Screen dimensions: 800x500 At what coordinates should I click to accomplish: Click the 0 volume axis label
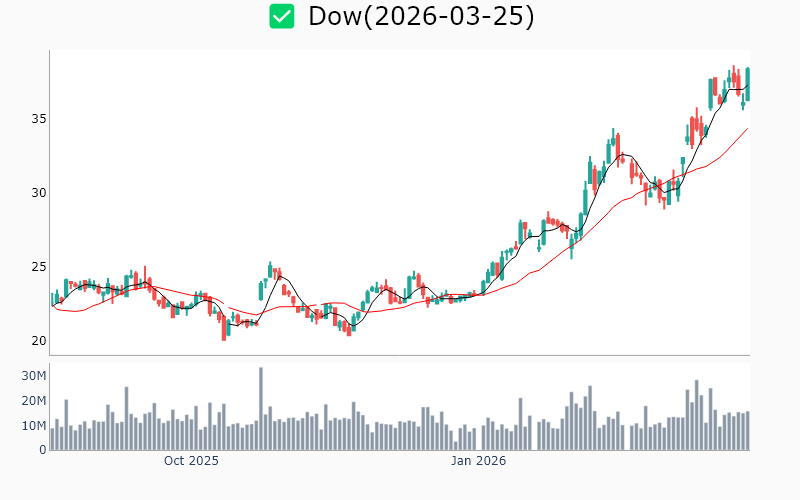pos(43,450)
